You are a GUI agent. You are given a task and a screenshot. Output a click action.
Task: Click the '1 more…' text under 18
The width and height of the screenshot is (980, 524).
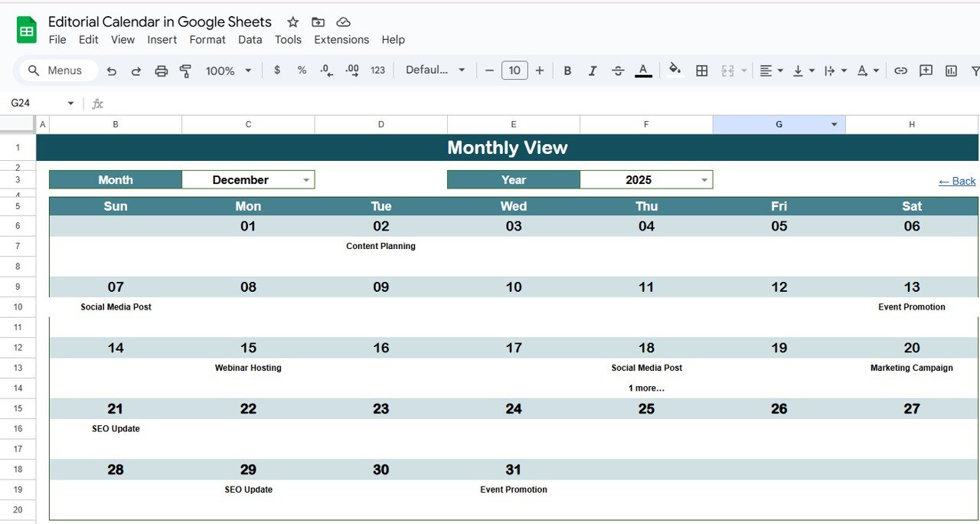(x=646, y=388)
